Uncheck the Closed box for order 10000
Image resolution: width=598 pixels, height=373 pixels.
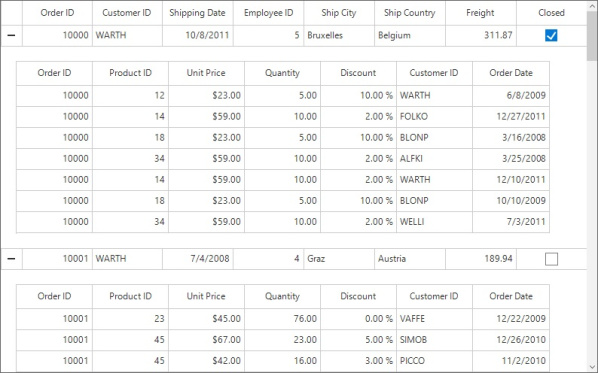(551, 35)
